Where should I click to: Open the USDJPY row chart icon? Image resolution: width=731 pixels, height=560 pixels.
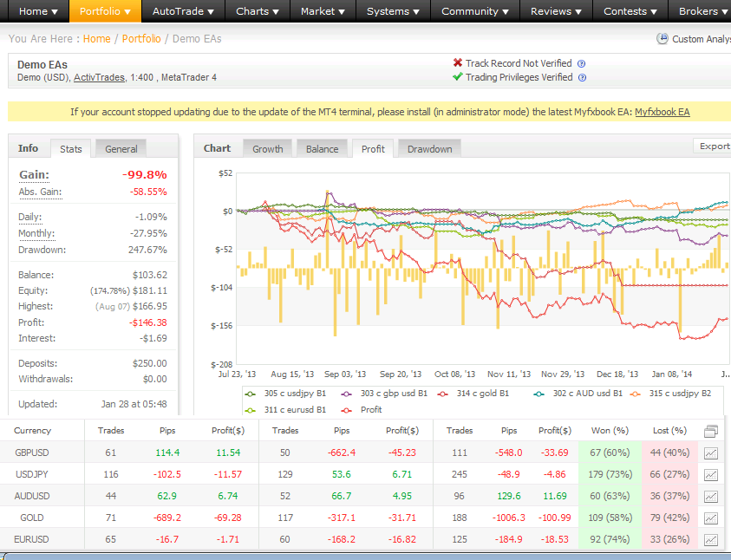point(711,475)
